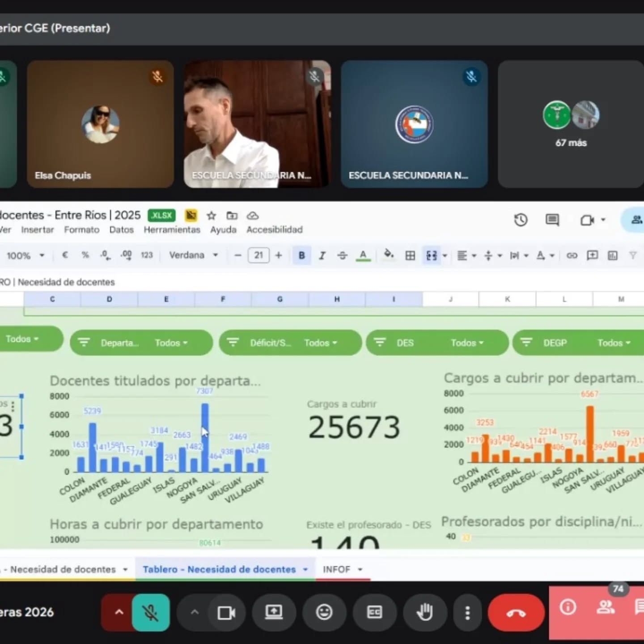Click the present screen icon
644x644 pixels.
point(274,612)
